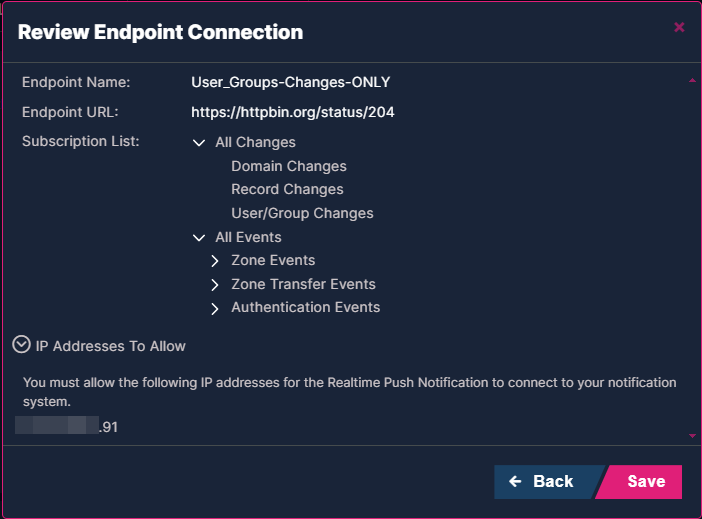The width and height of the screenshot is (702, 519).
Task: Close the Review Endpoint Connection dialog
Action: pos(679,27)
